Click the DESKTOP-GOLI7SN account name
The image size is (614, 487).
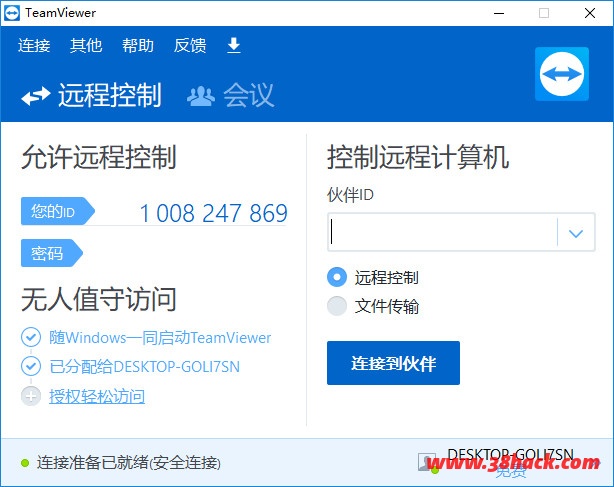click(510, 455)
